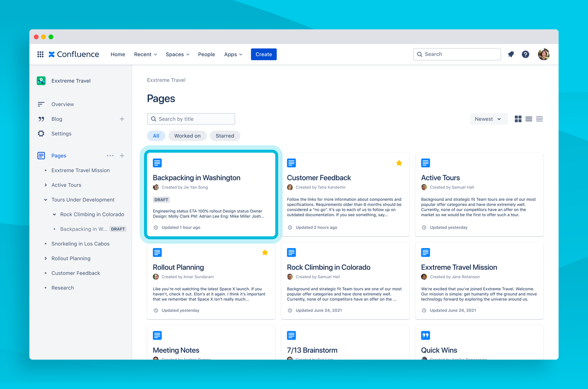Select the All filter pill

(156, 136)
